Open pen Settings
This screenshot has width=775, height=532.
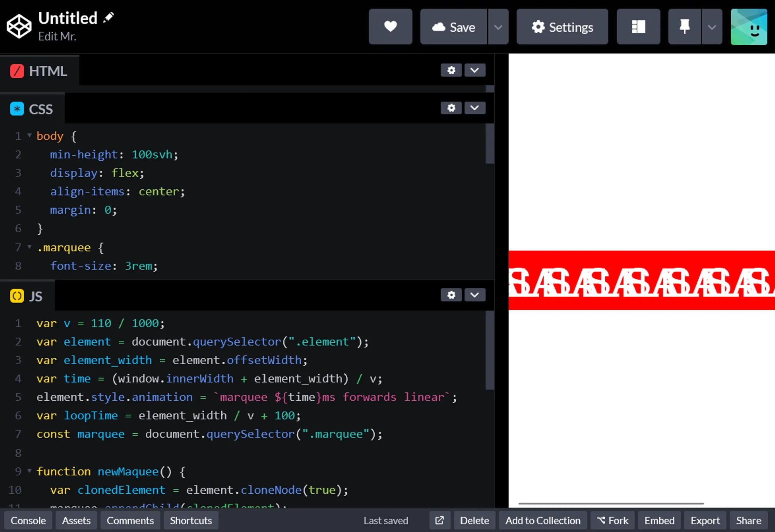[562, 27]
